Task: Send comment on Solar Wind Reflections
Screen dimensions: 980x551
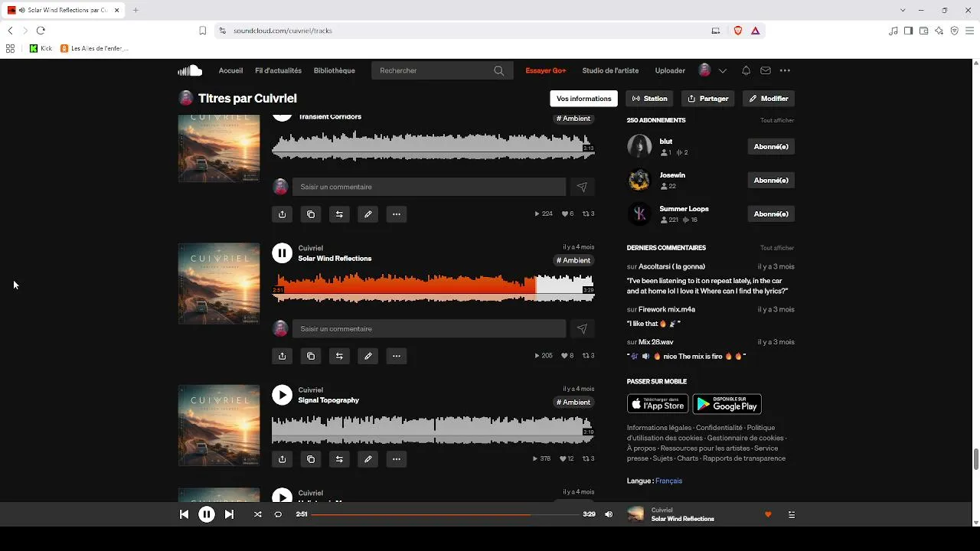Action: point(582,329)
